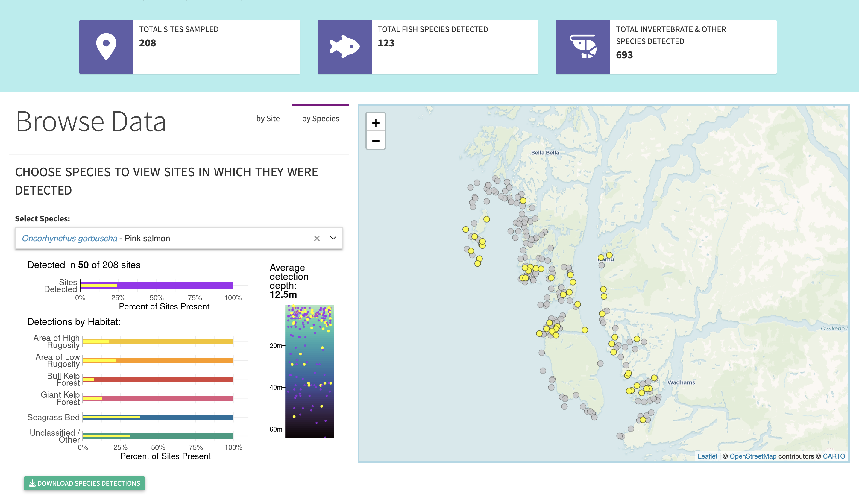Open the Leaflet attribution link
Viewport: 859px width, 504px height.
(x=707, y=456)
